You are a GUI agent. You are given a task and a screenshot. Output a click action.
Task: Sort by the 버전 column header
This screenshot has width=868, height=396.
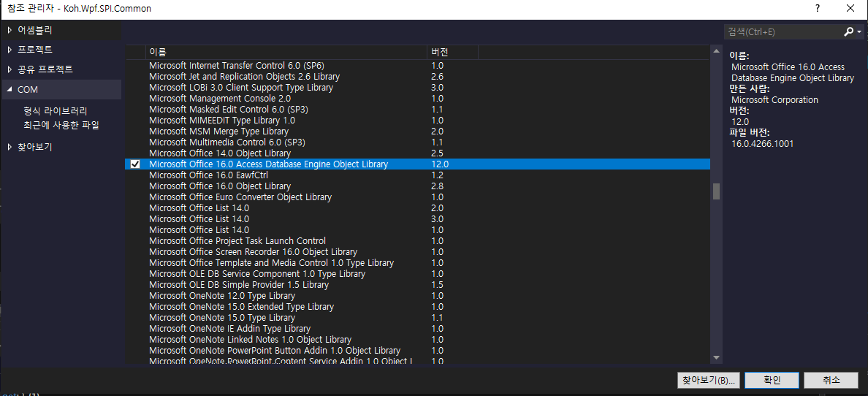pyautogui.click(x=452, y=52)
